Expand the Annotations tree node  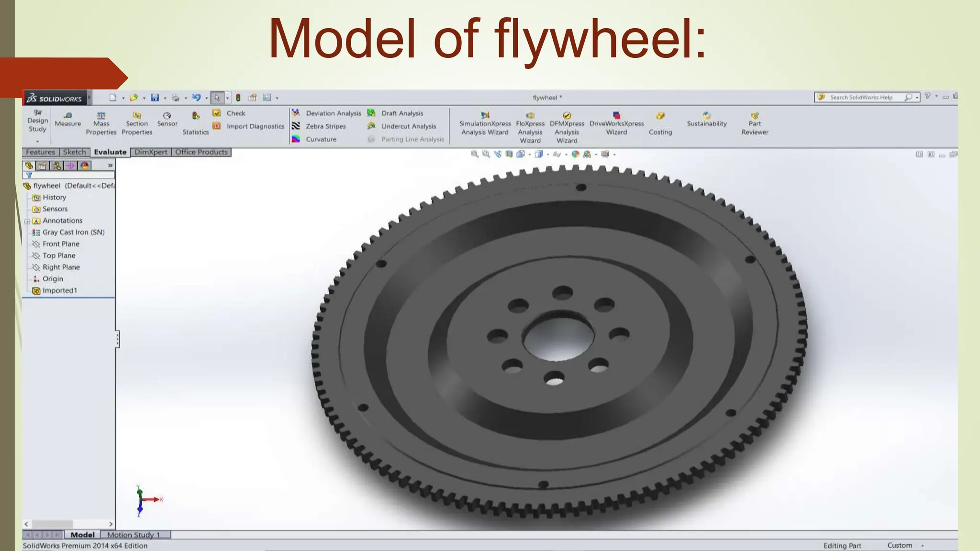(27, 221)
